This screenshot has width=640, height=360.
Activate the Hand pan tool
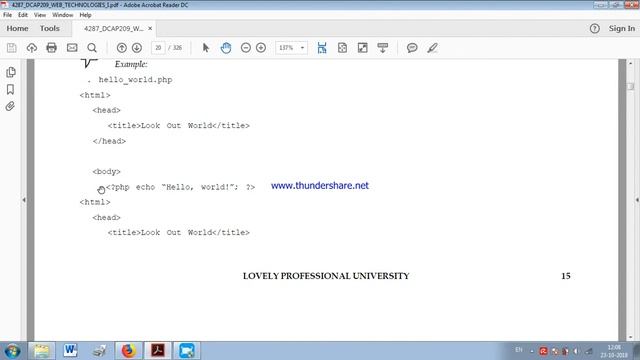click(226, 48)
